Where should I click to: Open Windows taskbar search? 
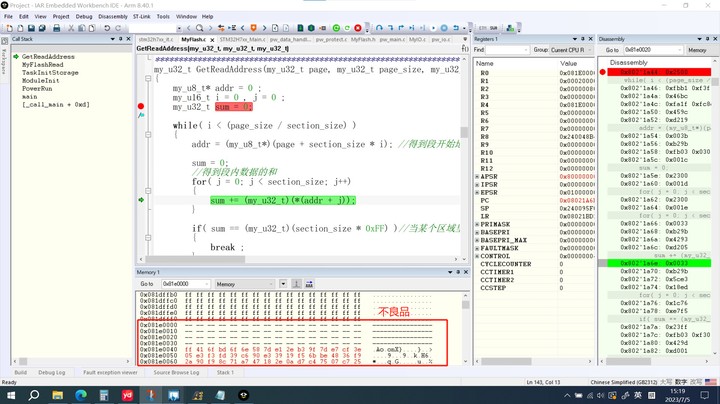[34, 395]
